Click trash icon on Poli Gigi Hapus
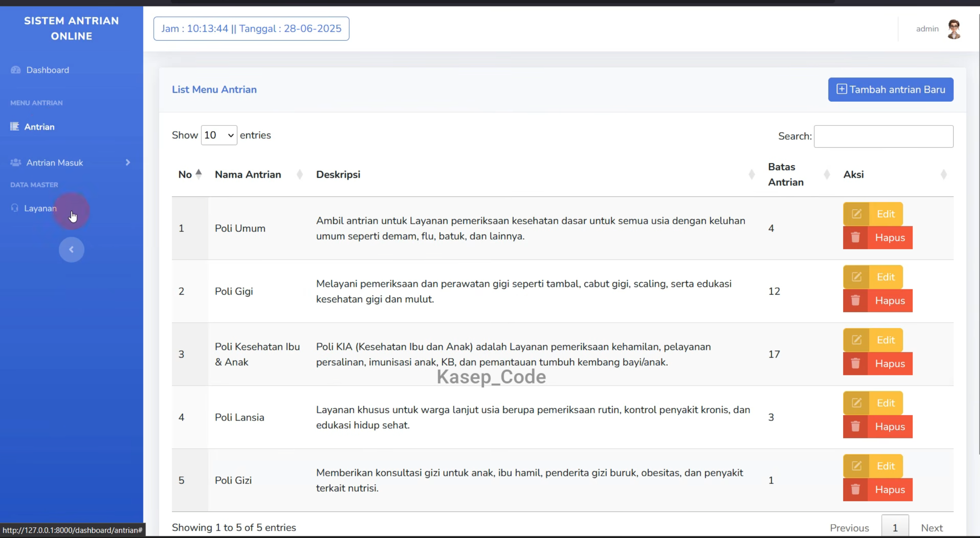 pos(855,300)
